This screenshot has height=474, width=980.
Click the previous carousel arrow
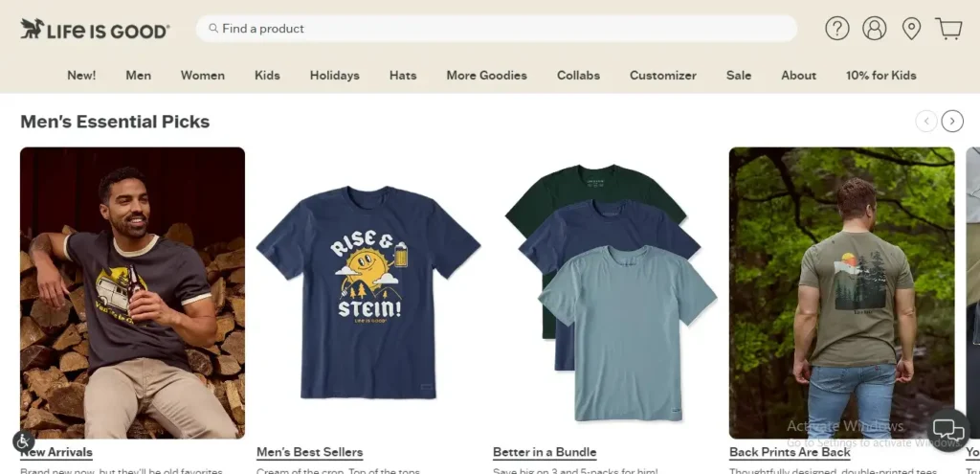pos(926,121)
